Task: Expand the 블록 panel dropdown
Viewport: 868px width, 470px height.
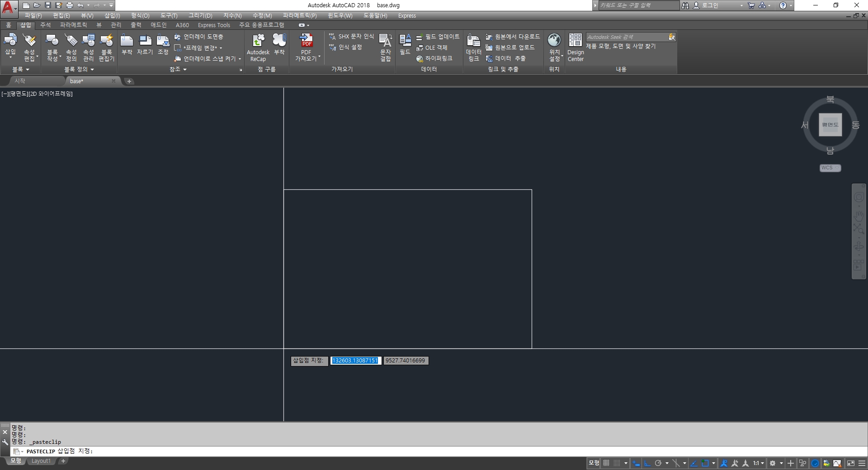Action: click(21, 70)
